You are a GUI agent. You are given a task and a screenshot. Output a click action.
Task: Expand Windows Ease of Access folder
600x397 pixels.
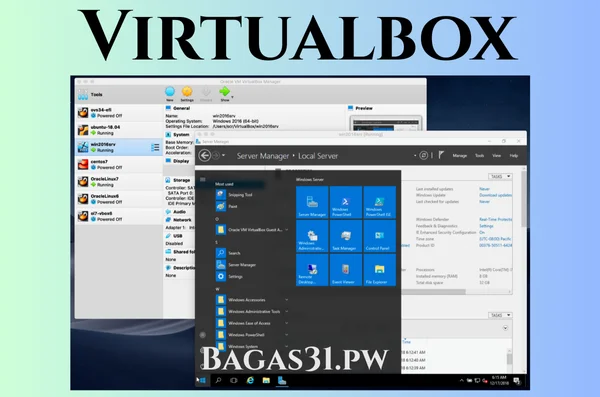pyautogui.click(x=252, y=323)
